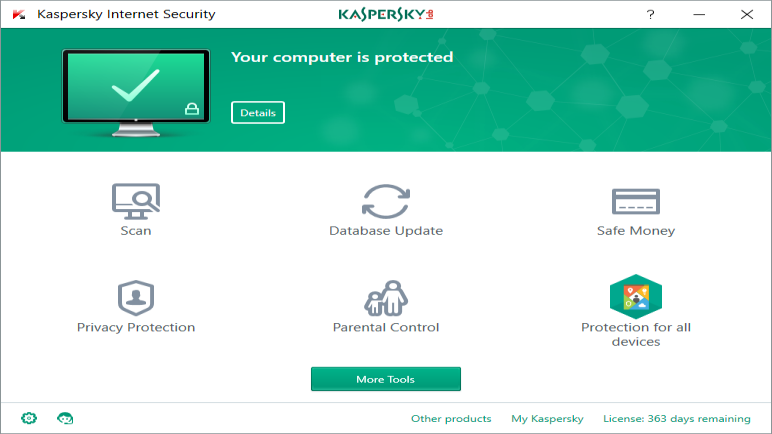Open the My Kaspersky link

coord(547,418)
